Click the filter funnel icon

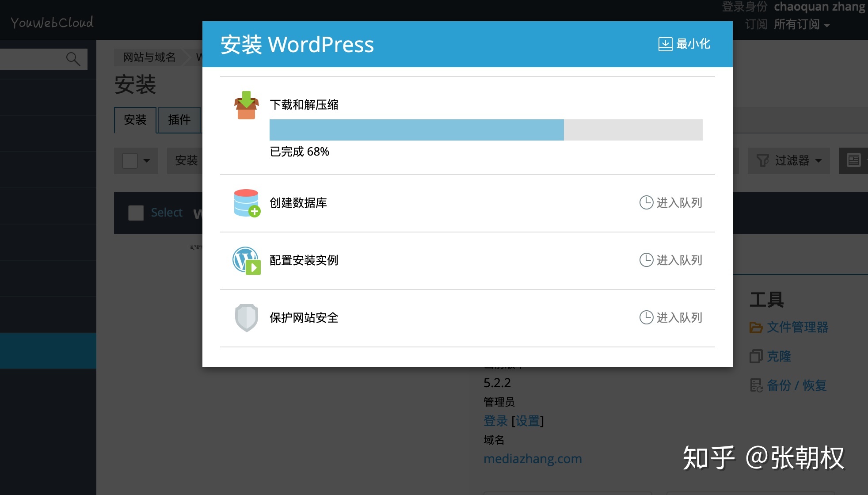763,160
